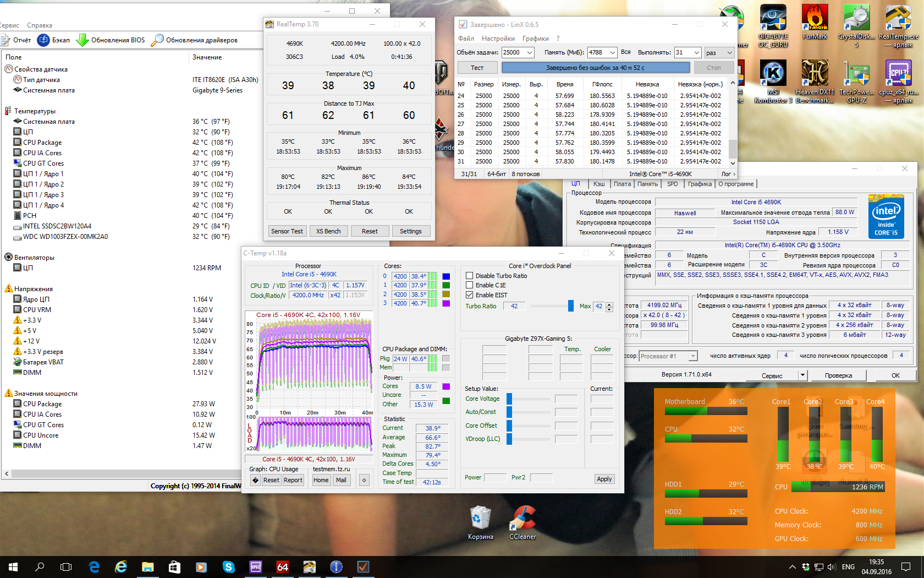Screen dimensions: 924x578
Task: Switch to AIDA64 in the taskbar
Action: click(283, 566)
